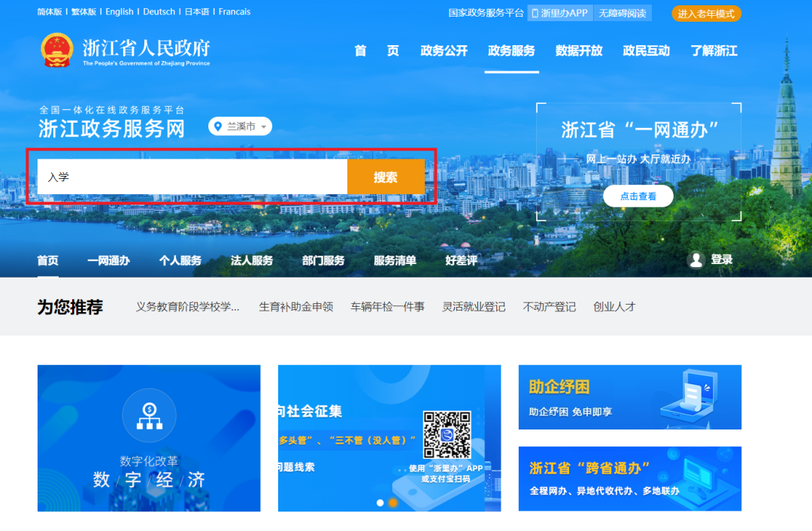Open 助企纾困 banner card

coord(630,397)
